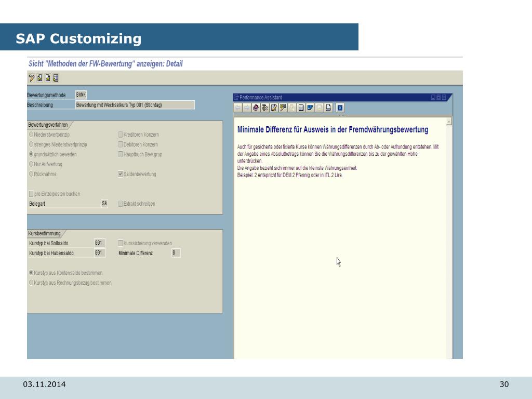Image resolution: width=532 pixels, height=399 pixels.
Task: Click the greyed person icon in Performance Assistant toolbar
Action: pos(292,108)
